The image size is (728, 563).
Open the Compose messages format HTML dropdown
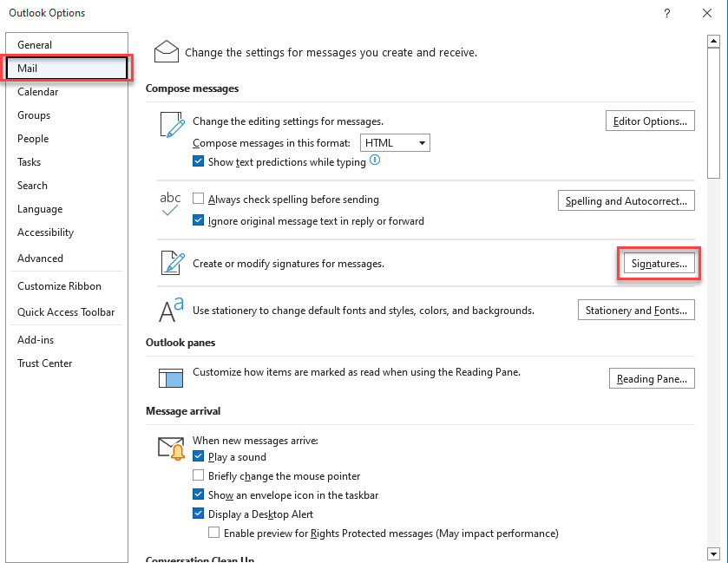coord(395,142)
